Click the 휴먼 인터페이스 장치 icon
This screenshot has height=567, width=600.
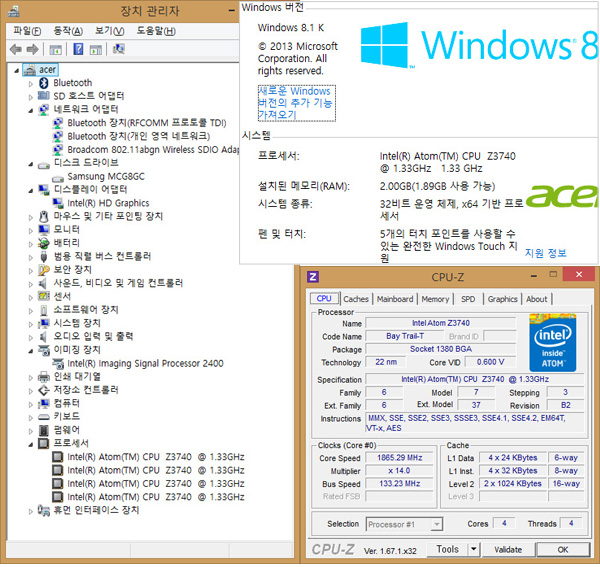point(44,511)
